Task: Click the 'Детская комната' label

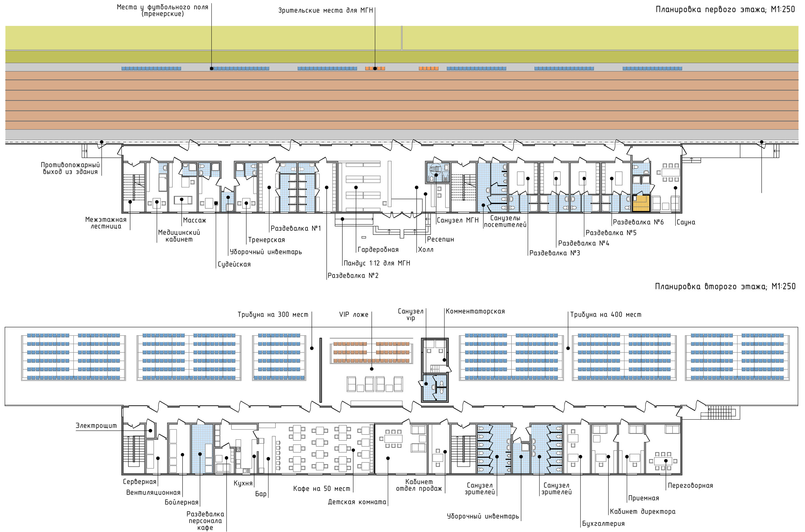Action: [357, 502]
